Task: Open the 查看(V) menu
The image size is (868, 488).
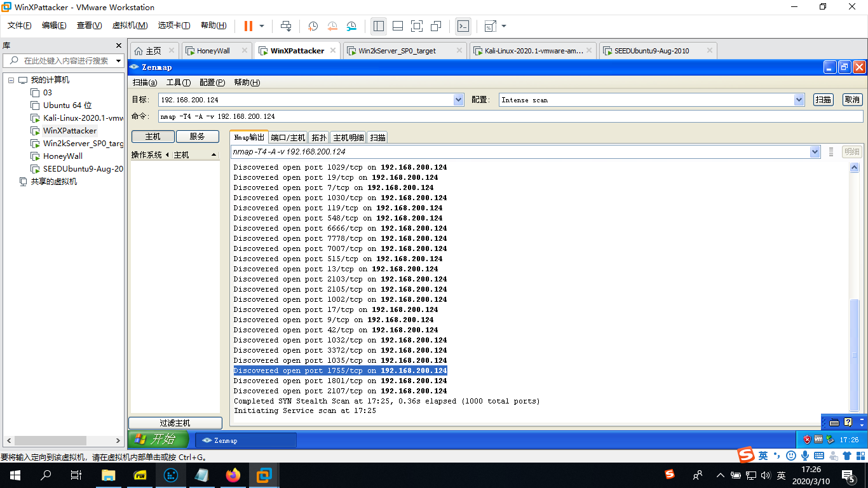Action: (89, 25)
